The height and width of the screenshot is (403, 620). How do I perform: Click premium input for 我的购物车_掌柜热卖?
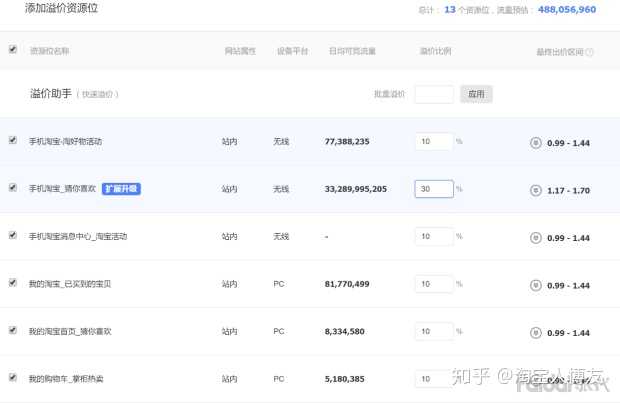(434, 379)
